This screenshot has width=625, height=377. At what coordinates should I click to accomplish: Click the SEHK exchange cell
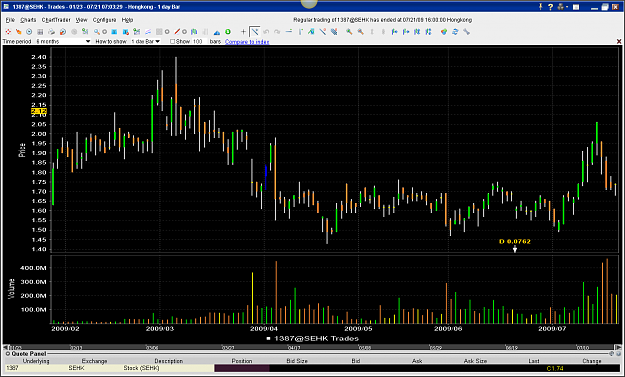(94, 368)
